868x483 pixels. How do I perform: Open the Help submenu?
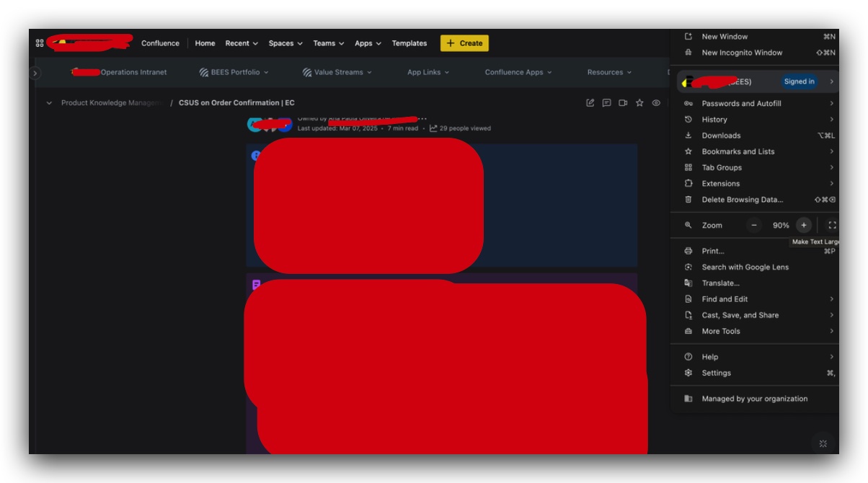click(x=754, y=357)
